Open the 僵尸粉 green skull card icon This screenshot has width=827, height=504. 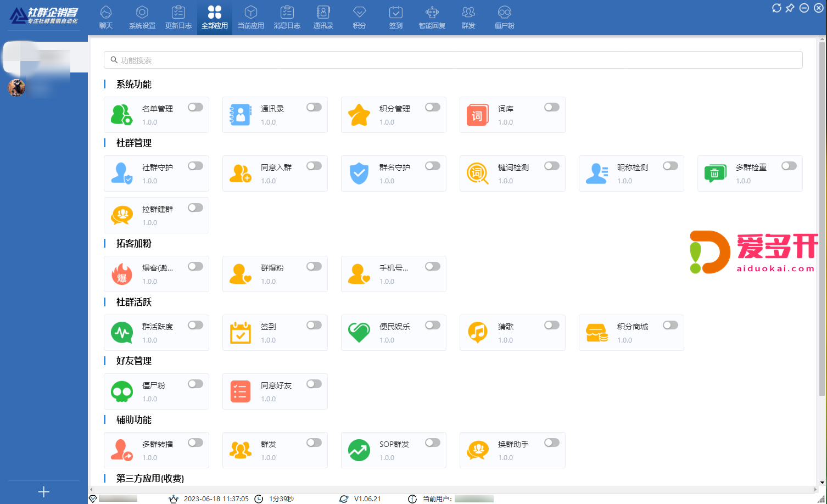click(121, 391)
